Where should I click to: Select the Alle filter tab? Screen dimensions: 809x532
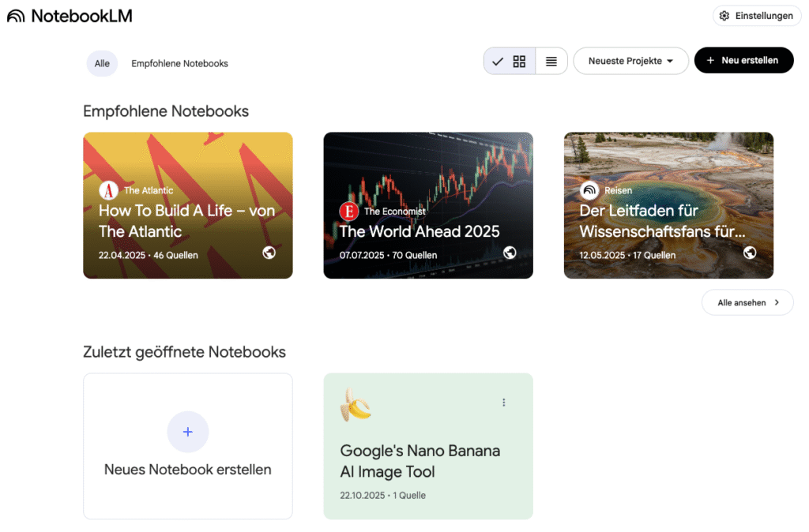pyautogui.click(x=102, y=63)
